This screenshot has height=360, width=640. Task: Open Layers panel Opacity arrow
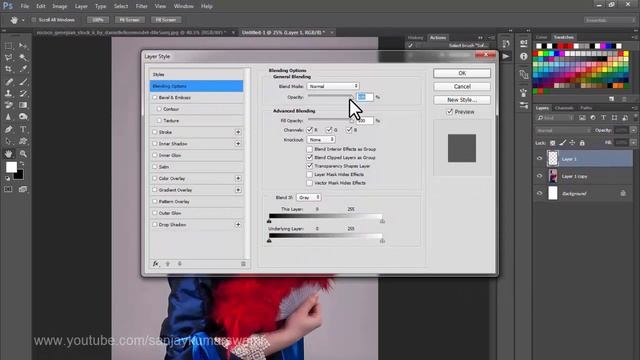point(633,130)
